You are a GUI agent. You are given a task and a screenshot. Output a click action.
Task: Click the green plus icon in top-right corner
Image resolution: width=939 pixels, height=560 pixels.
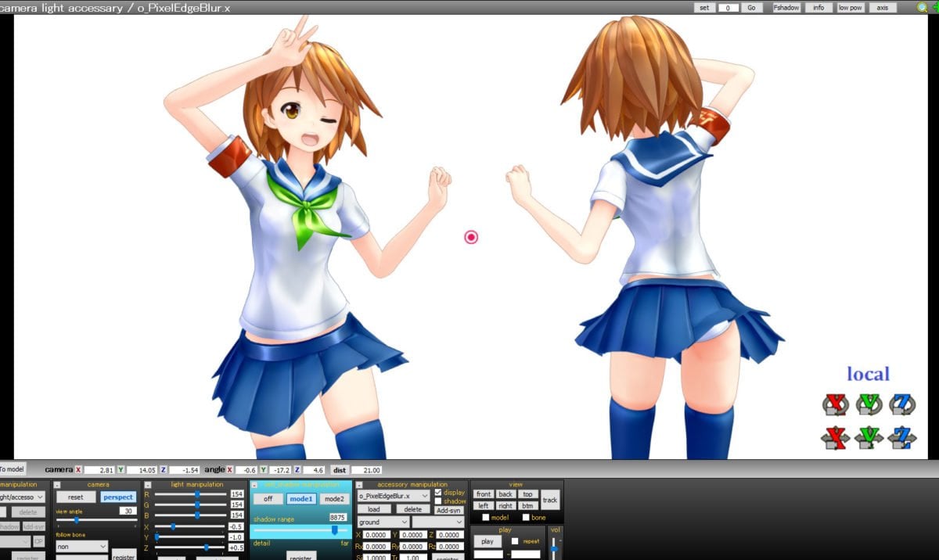[936, 6]
